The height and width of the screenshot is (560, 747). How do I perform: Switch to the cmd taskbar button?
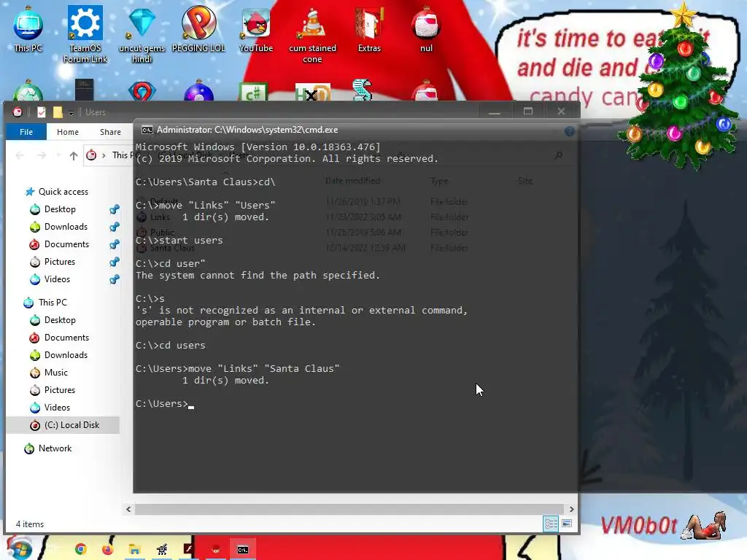click(243, 550)
